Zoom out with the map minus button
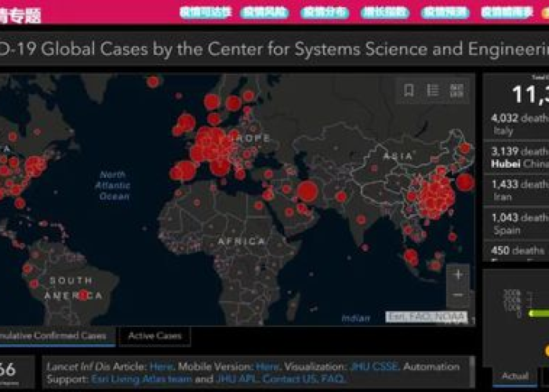 click(458, 295)
